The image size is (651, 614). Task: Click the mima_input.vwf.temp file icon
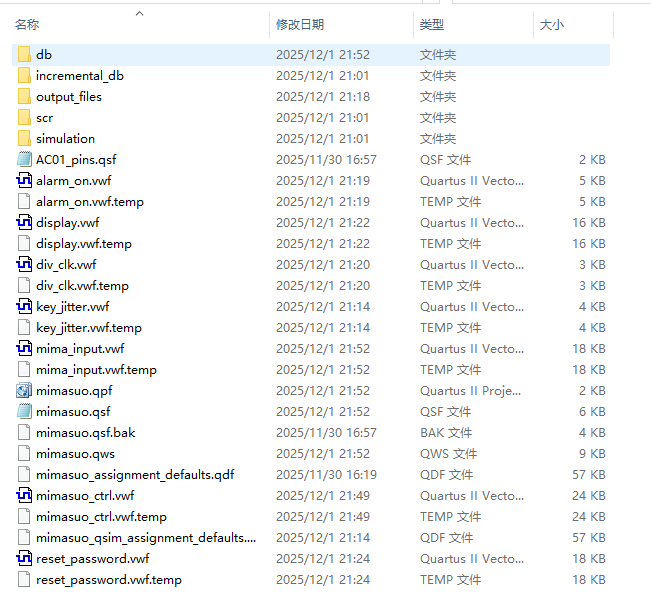click(24, 369)
